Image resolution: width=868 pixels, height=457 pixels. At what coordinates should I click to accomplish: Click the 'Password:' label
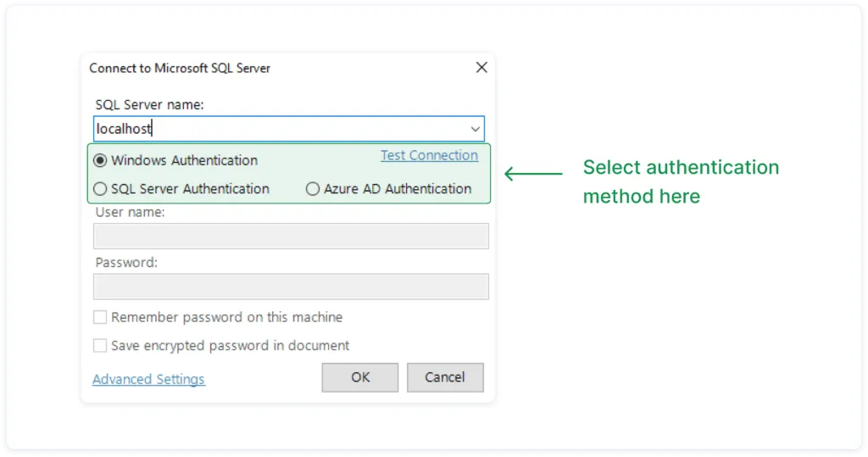click(126, 263)
